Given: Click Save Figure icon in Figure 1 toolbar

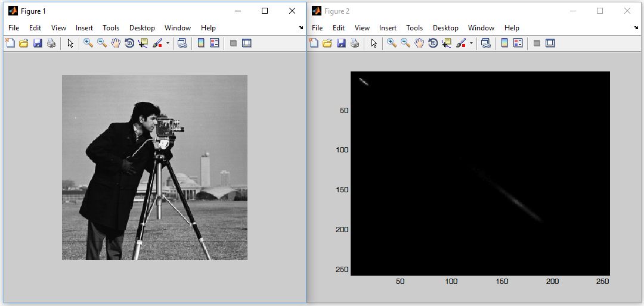Looking at the screenshot, I should coord(38,43).
